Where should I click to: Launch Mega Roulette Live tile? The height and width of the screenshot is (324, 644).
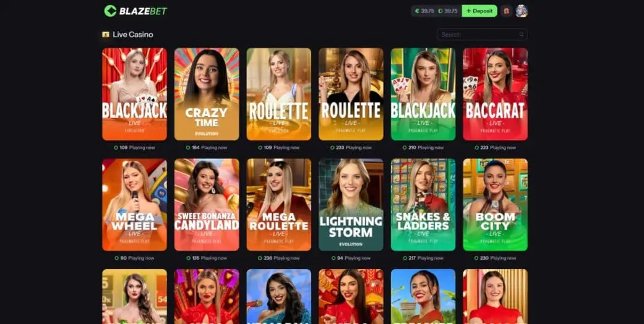[x=279, y=205]
